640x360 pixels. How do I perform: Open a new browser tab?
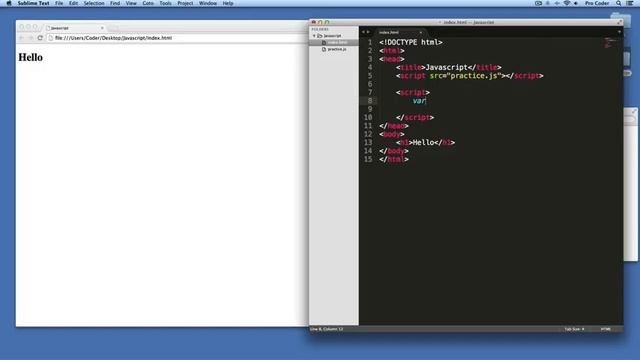point(113,28)
